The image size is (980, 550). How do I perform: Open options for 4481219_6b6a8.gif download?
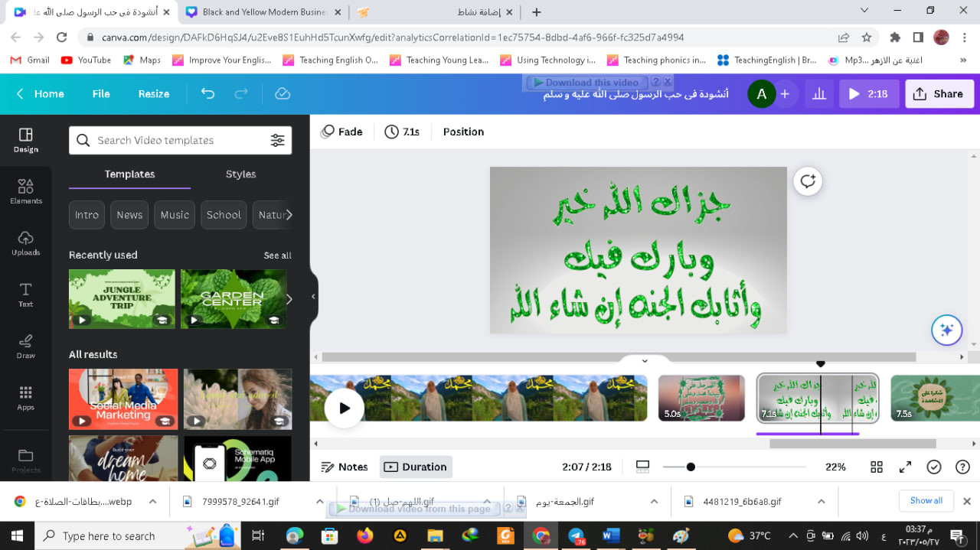click(821, 502)
